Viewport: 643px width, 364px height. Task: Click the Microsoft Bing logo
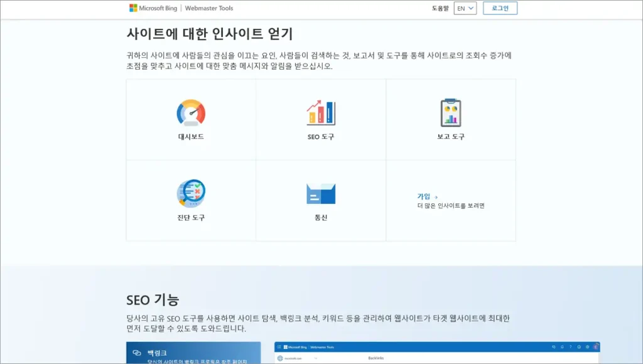click(153, 8)
